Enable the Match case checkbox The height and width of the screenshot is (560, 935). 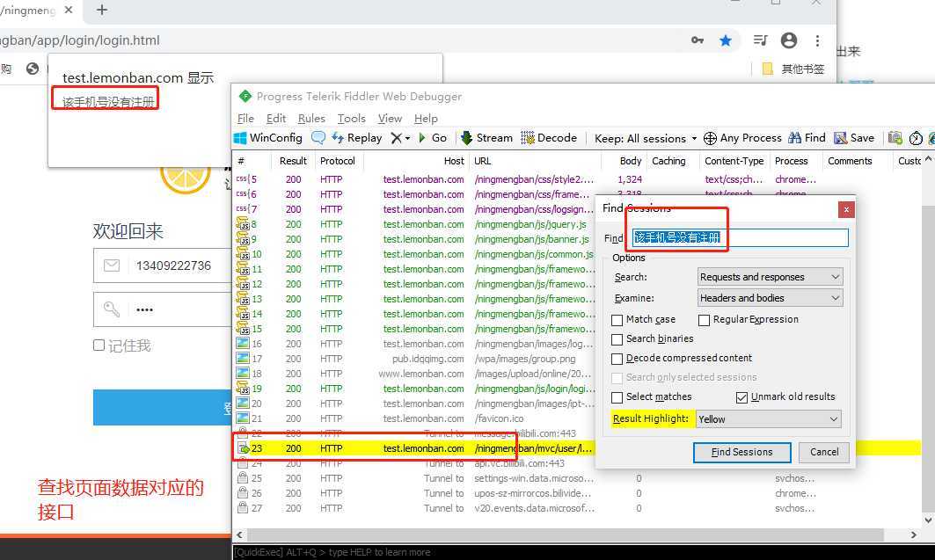617,320
